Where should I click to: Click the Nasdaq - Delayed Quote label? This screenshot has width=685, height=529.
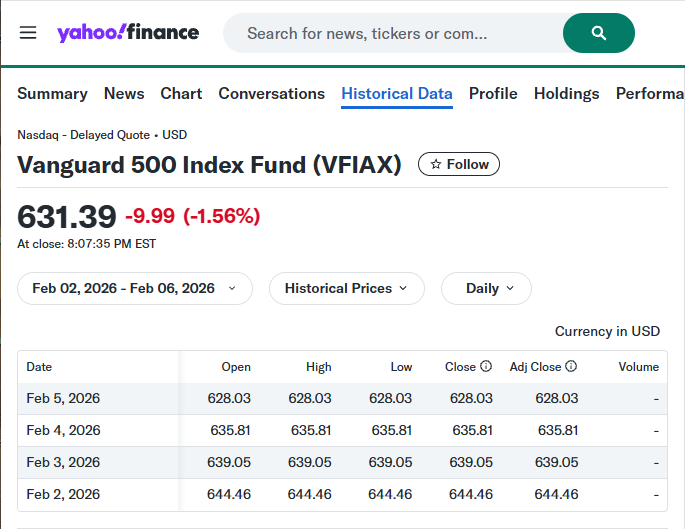(83, 135)
